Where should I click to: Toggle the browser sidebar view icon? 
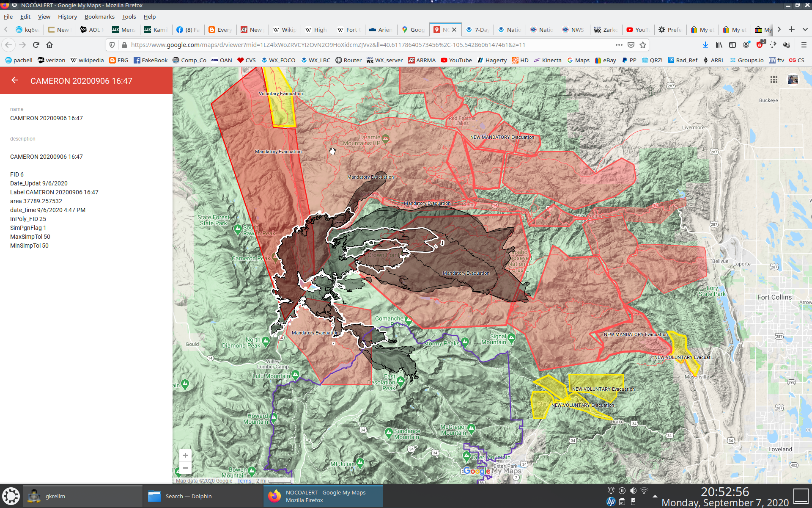pos(732,45)
